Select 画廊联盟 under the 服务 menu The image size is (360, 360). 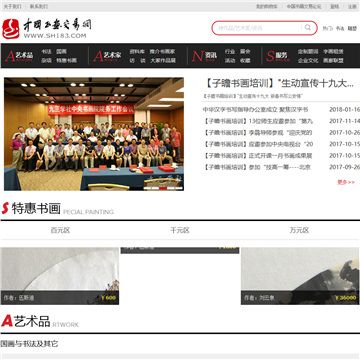tap(333, 61)
